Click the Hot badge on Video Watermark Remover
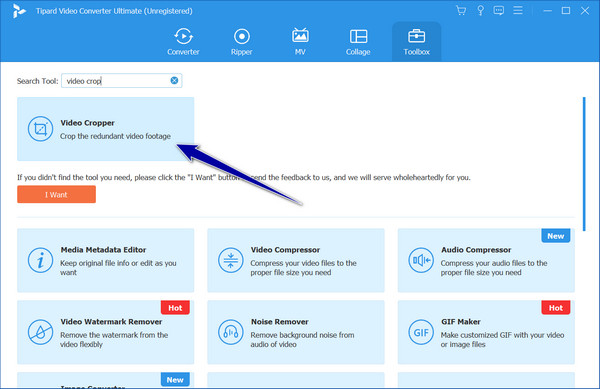The image size is (600, 389). tap(175, 308)
